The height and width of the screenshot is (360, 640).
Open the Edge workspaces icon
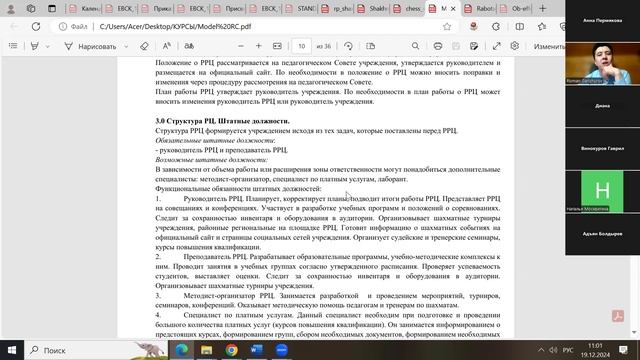31,8
